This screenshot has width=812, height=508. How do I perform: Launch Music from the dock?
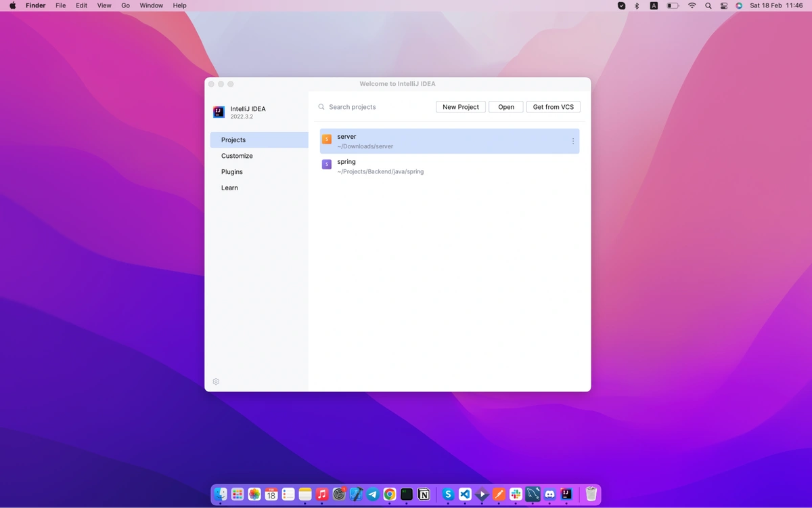pos(322,494)
